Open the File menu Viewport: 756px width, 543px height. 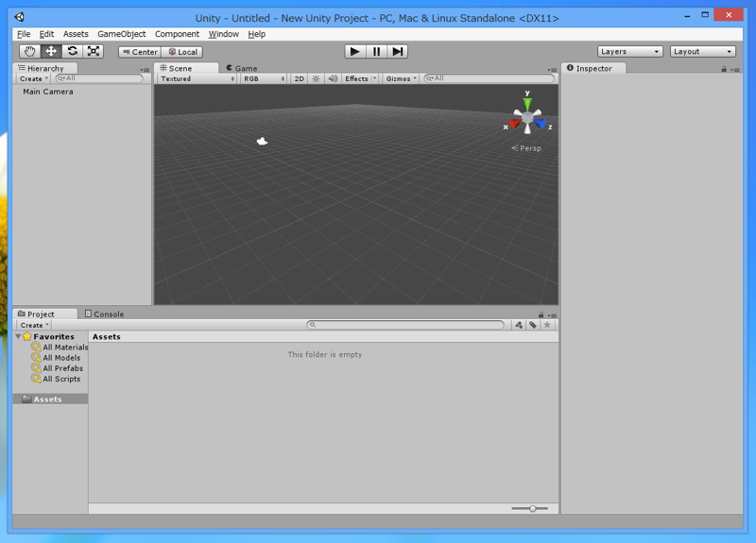pos(24,34)
